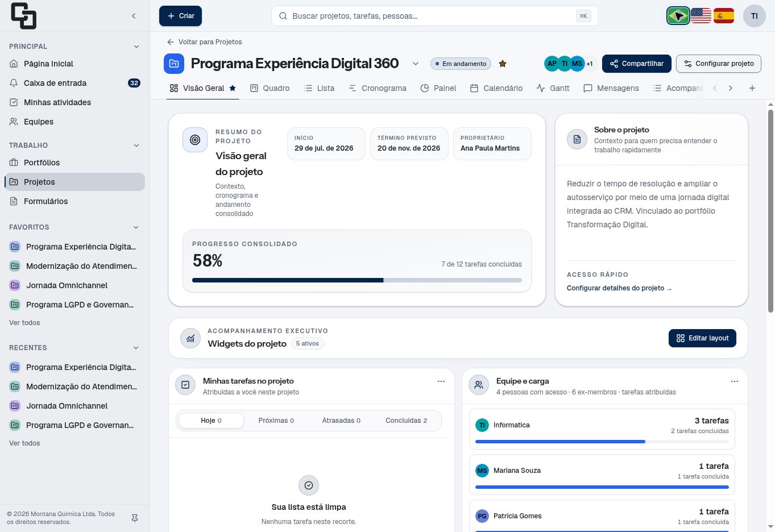Screen dimensions: 775x532
Task: Open Caixa de entrada with 32 notifications
Action: (x=75, y=83)
